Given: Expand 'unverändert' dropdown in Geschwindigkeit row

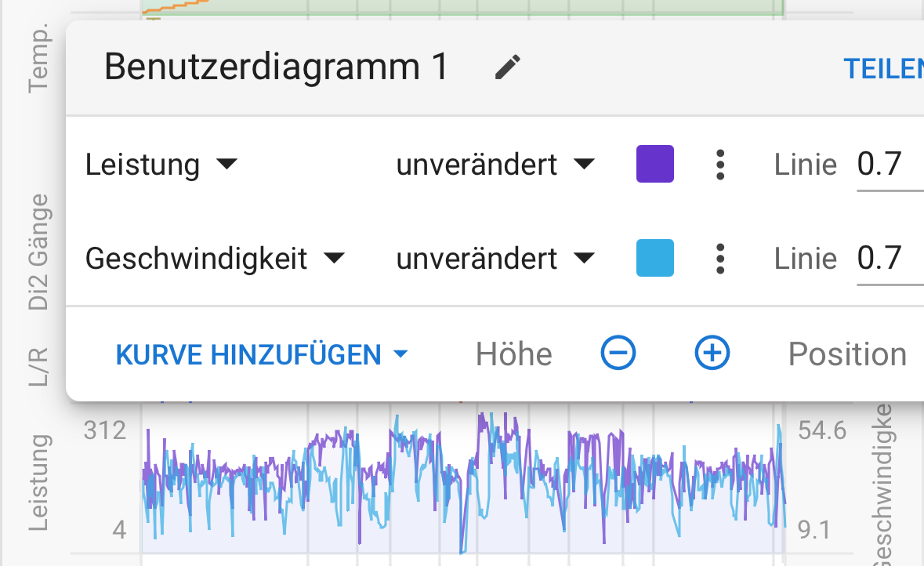Looking at the screenshot, I should tap(495, 259).
